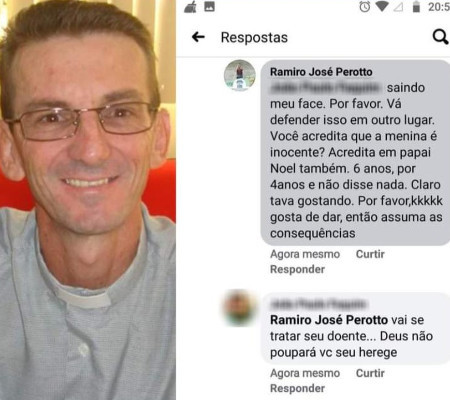Tap the Ramiro José Perotto mention in reply
Screen dimensions: 450x400
329,320
